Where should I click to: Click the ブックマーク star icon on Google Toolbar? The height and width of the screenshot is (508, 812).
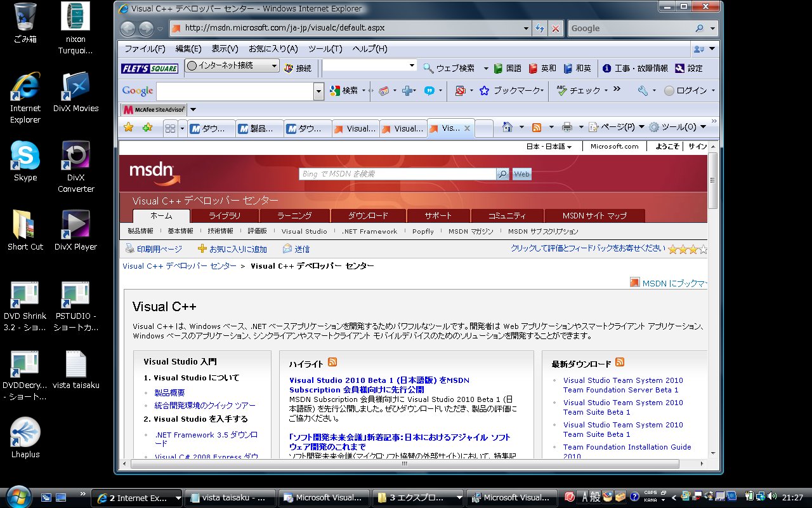[x=485, y=91]
